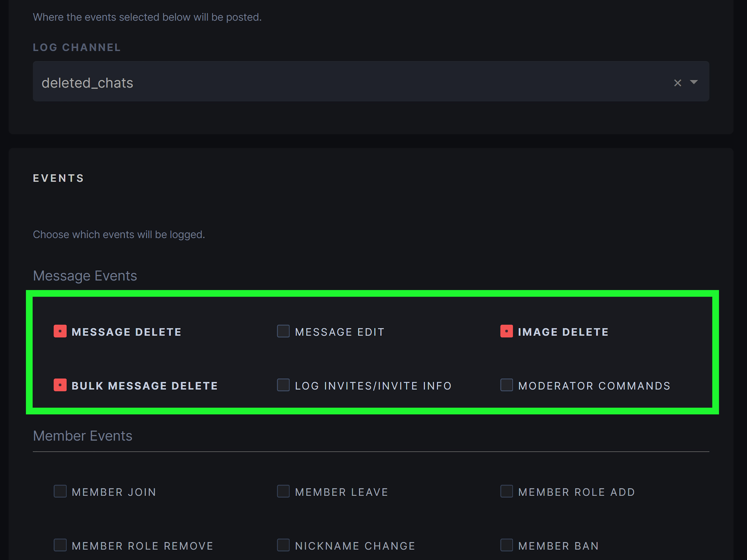This screenshot has height=560, width=747.
Task: Enable Member Role Add logging
Action: [x=506, y=491]
